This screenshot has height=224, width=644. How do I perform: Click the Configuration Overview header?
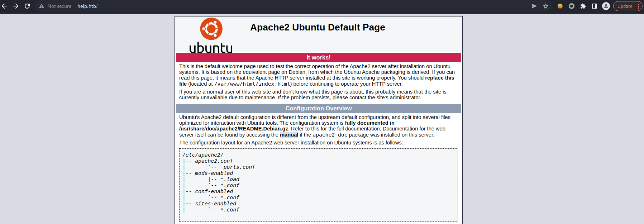[319, 108]
